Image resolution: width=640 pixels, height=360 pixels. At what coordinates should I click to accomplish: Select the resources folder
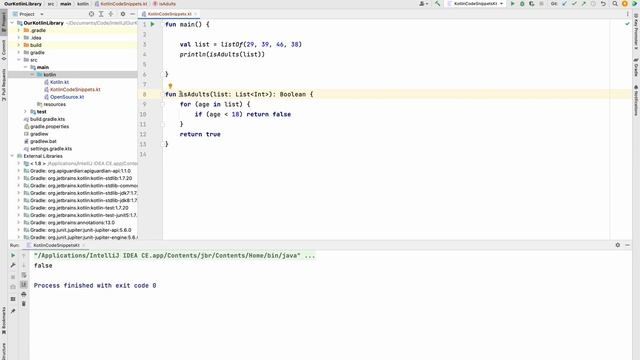pos(55,104)
